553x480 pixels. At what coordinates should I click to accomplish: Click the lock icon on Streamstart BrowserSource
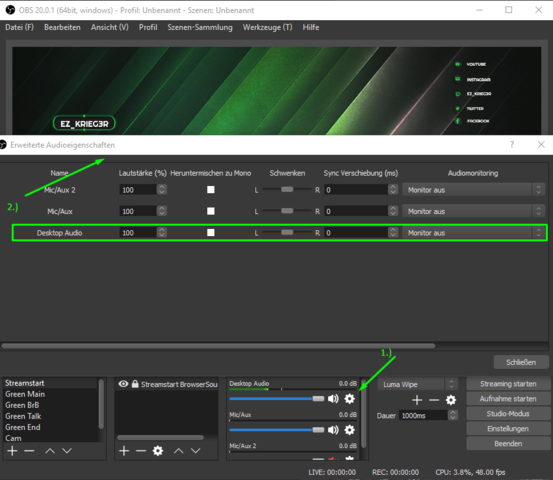click(x=135, y=384)
